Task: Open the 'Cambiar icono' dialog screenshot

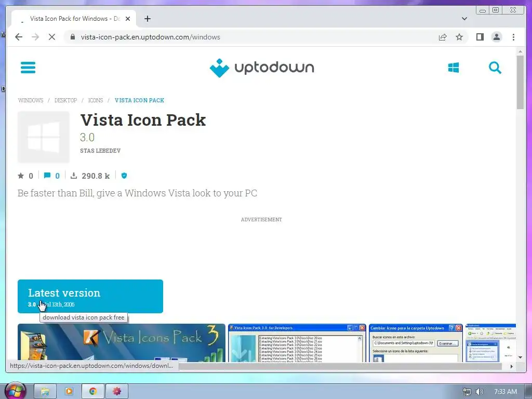Action: pyautogui.click(x=416, y=343)
